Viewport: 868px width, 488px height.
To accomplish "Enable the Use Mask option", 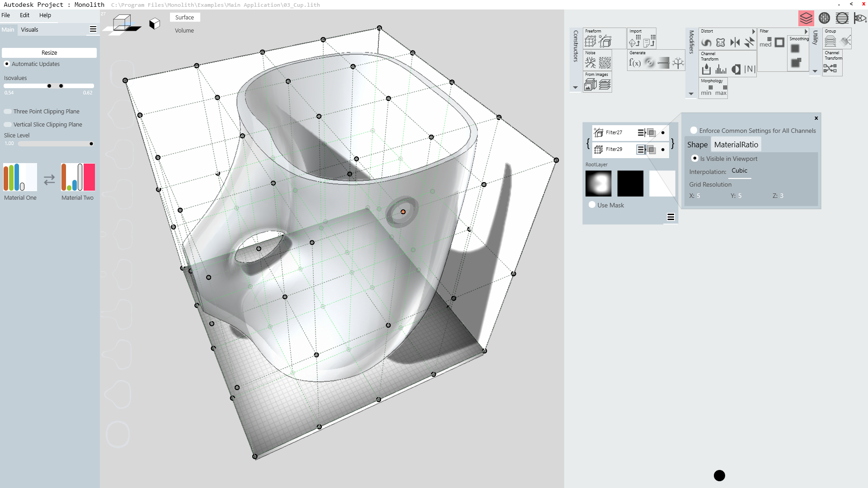I will [592, 205].
